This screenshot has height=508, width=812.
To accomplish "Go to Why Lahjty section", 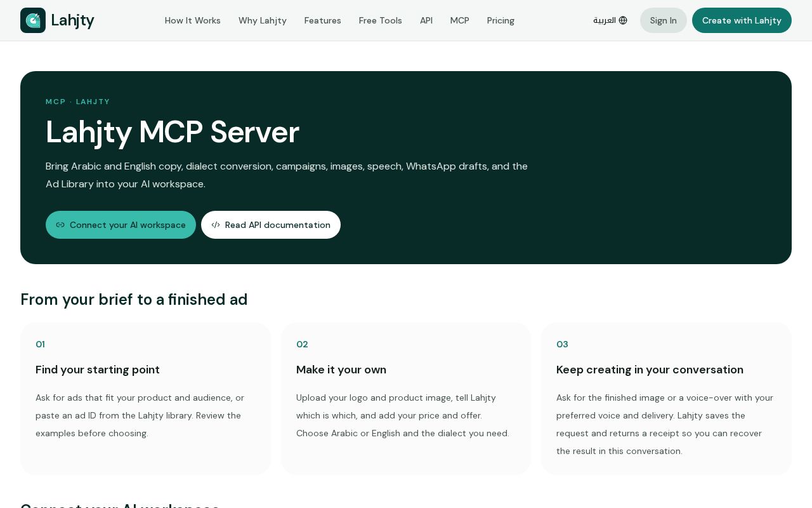I will [263, 20].
